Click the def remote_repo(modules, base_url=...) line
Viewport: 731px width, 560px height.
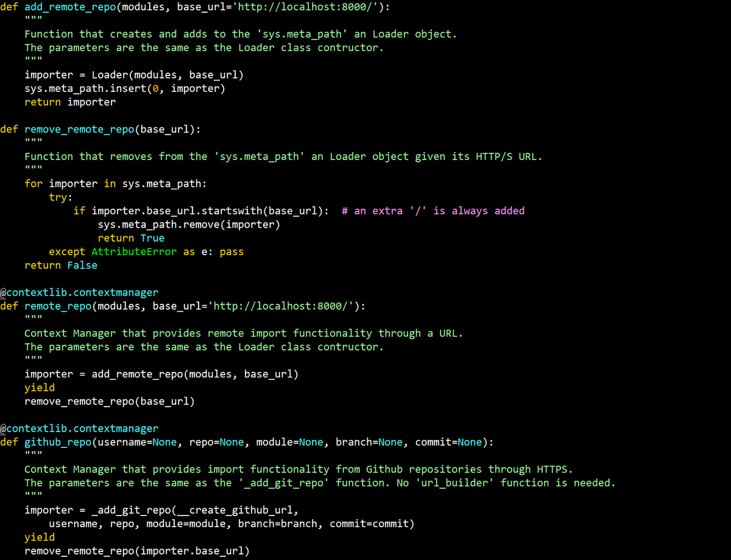point(183,306)
